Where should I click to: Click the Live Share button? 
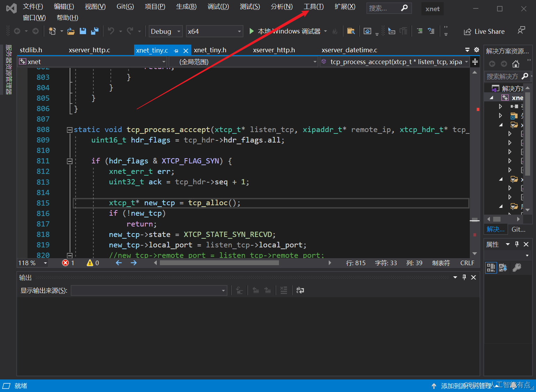(x=484, y=32)
